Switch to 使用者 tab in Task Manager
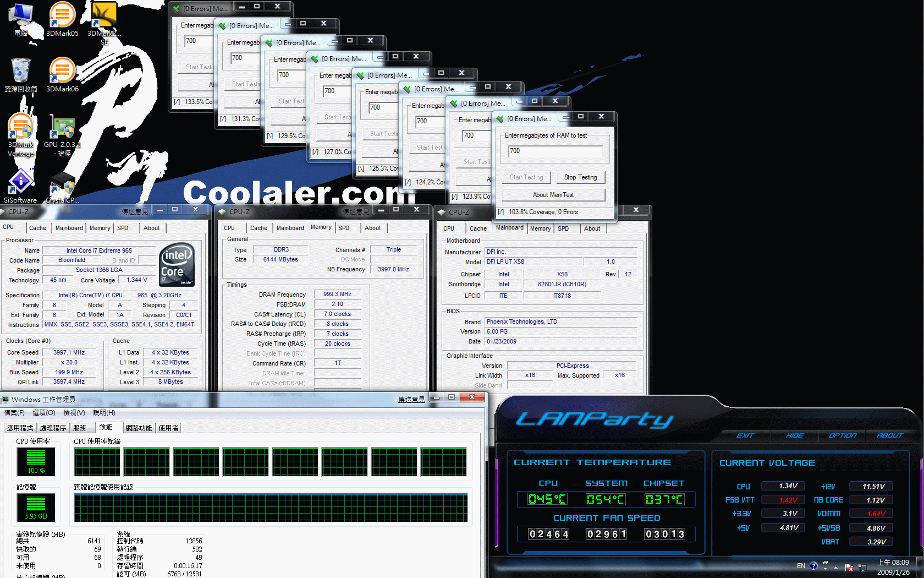This screenshot has height=578, width=924. point(168,428)
